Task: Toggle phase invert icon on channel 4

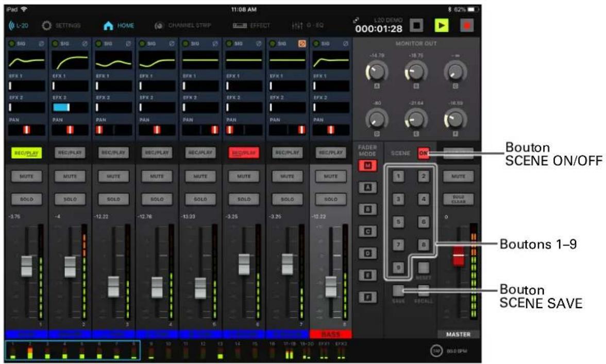Action: point(172,44)
